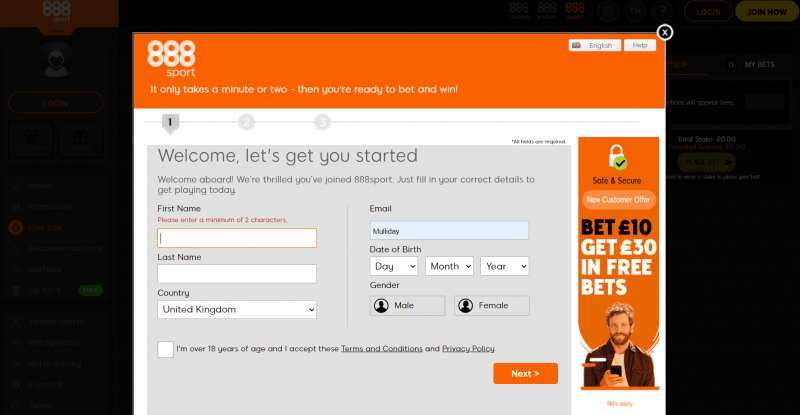Focus the First Name input field
The height and width of the screenshot is (415, 800).
(237, 238)
